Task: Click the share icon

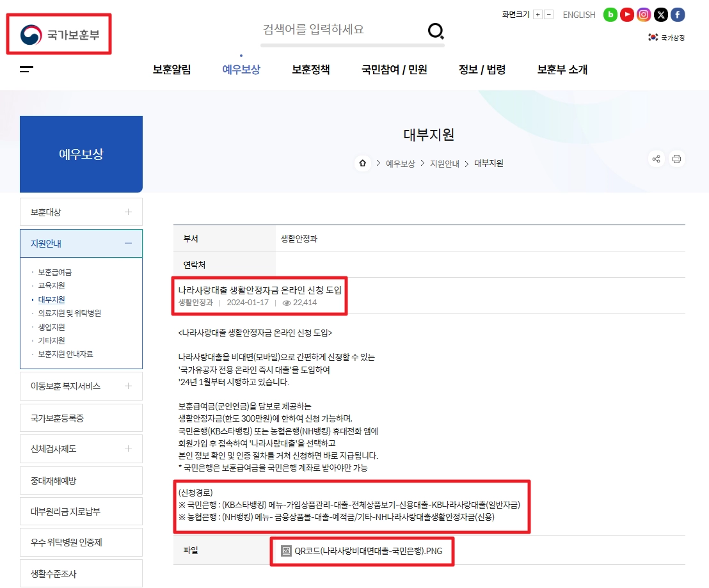Action: pyautogui.click(x=656, y=159)
